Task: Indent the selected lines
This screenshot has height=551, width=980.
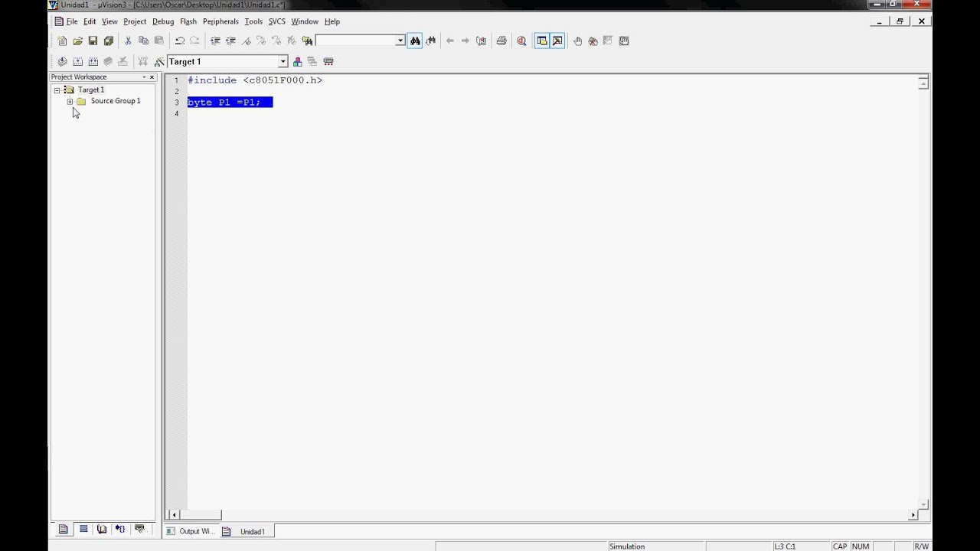Action: (x=215, y=41)
